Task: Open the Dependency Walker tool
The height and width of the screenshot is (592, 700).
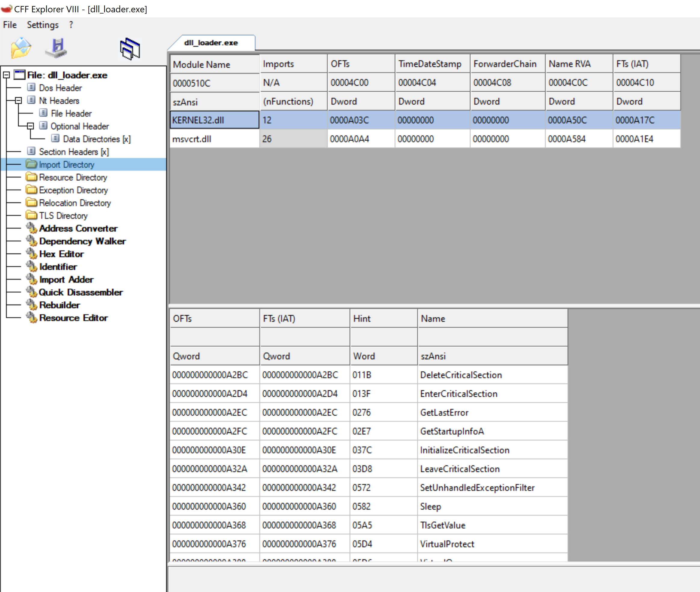Action: tap(82, 241)
